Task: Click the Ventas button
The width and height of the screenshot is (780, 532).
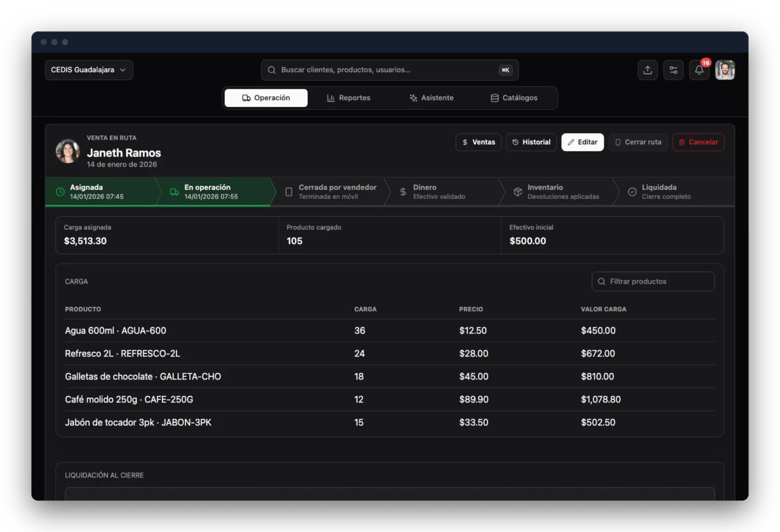Action: pyautogui.click(x=478, y=142)
